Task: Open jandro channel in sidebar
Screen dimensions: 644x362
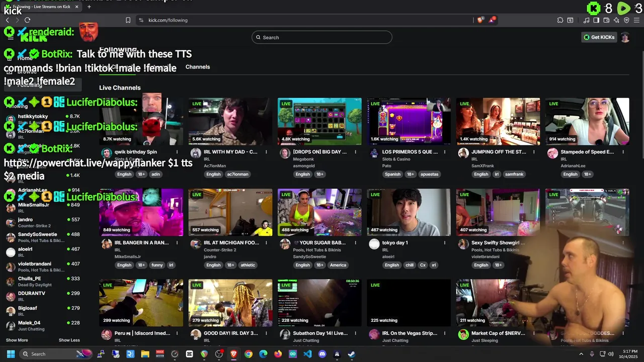Action: coord(43,222)
